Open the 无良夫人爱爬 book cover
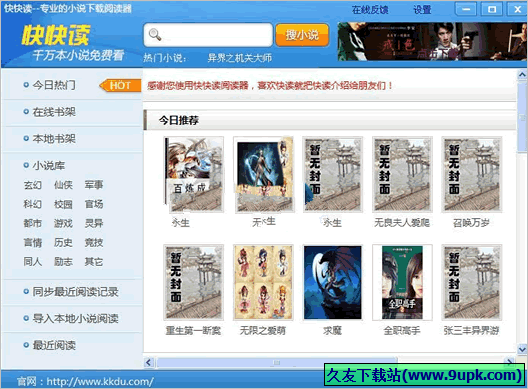Image resolution: width=528 pixels, height=389 pixels. [402, 174]
